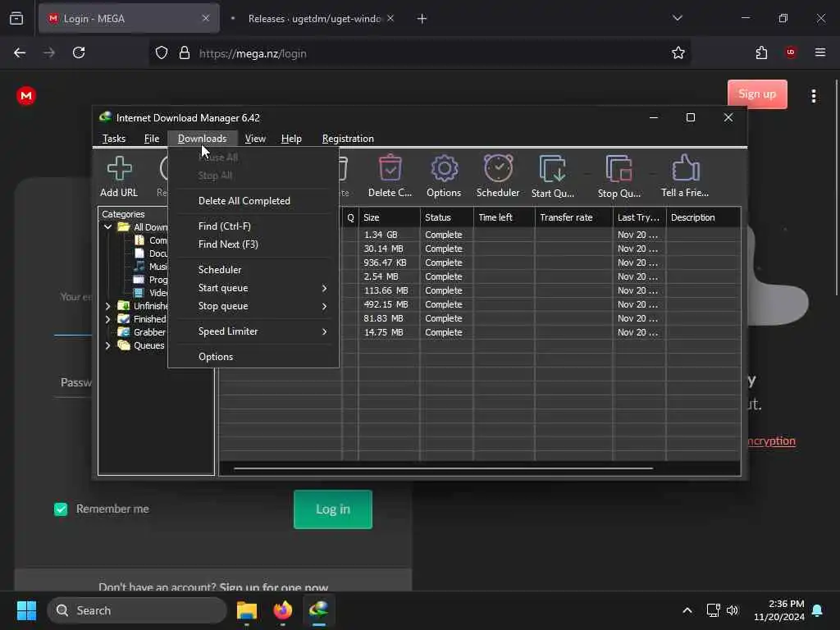
Task: Show hidden icons in the system tray
Action: click(x=687, y=610)
